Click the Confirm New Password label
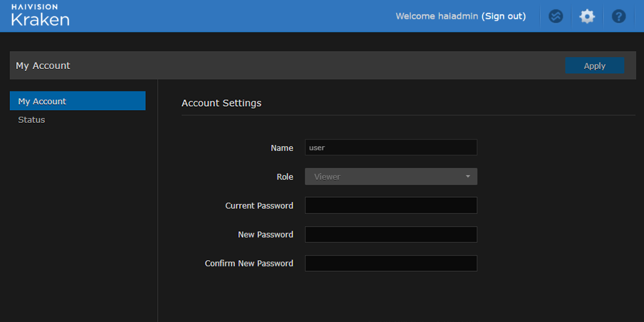This screenshot has height=322, width=644. [x=248, y=264]
